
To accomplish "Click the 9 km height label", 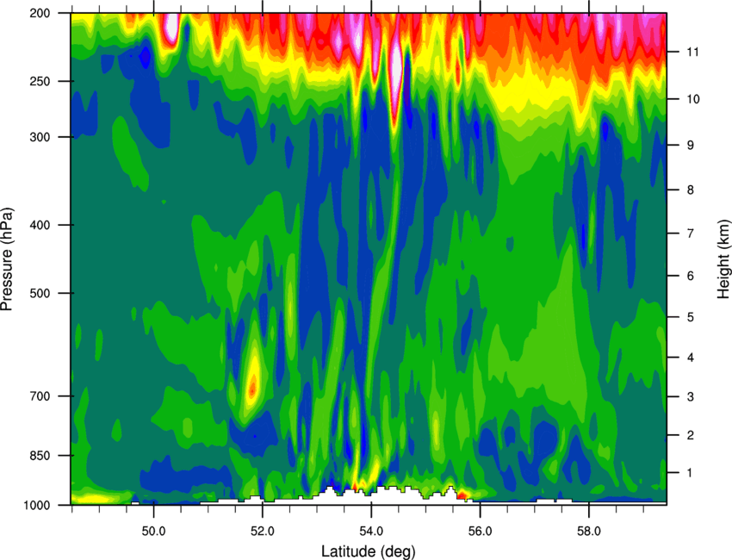I will pyautogui.click(x=690, y=145).
